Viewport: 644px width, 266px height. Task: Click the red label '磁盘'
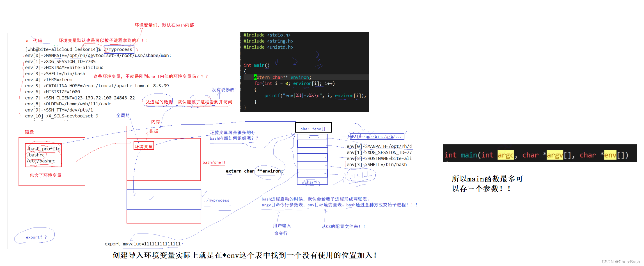tap(29, 132)
